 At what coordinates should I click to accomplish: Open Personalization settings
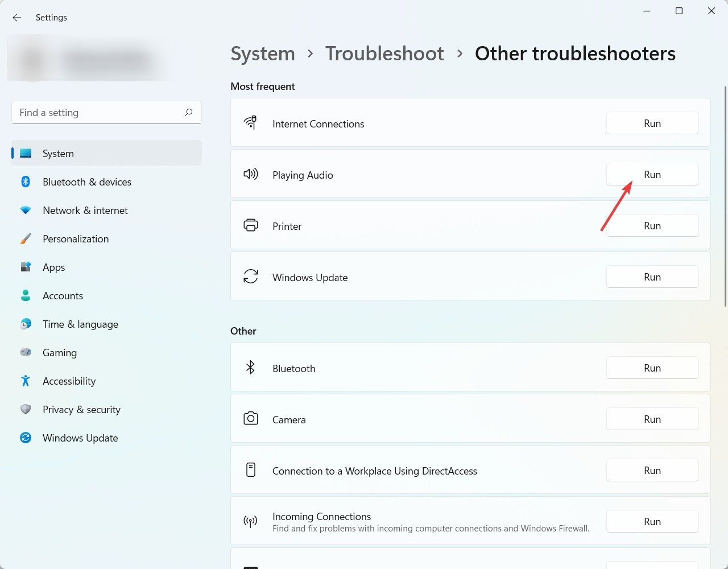pos(106,238)
